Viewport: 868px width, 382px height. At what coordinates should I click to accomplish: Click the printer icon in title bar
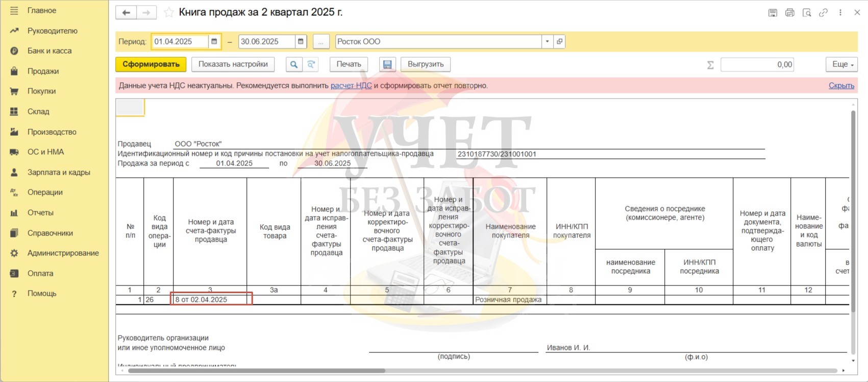pyautogui.click(x=789, y=13)
